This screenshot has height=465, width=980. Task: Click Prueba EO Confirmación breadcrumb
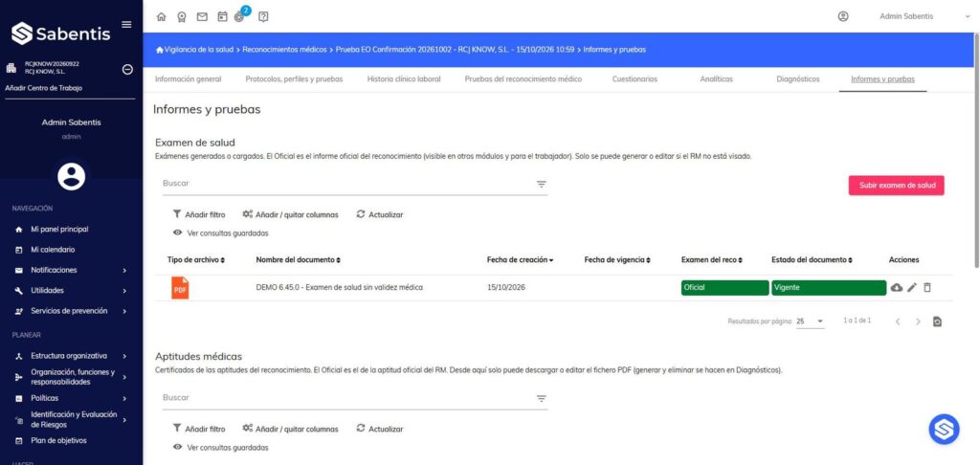[x=455, y=50]
